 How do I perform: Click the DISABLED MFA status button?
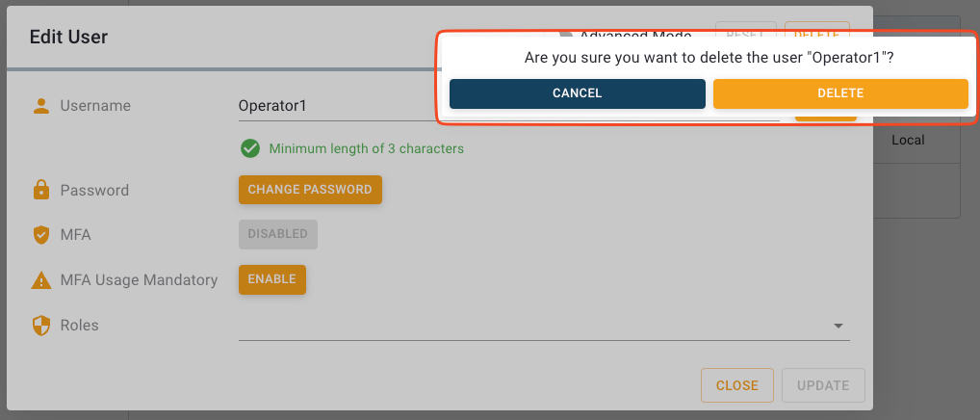point(277,234)
